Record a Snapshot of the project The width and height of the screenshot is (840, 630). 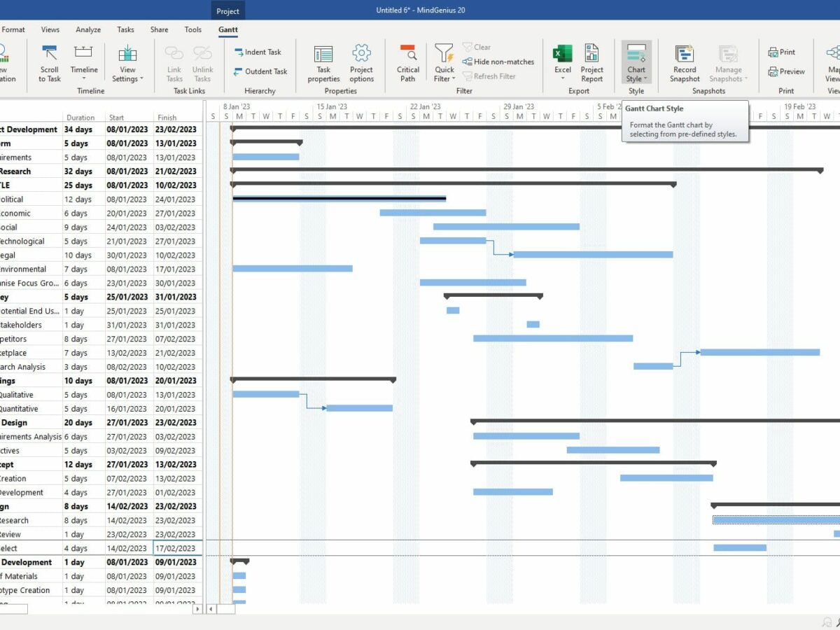(684, 55)
